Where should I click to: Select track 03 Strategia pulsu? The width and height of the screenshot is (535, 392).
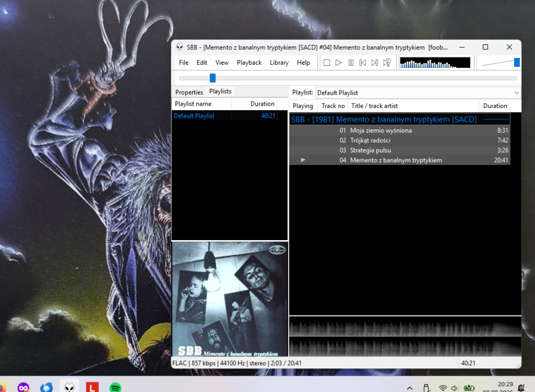point(400,150)
